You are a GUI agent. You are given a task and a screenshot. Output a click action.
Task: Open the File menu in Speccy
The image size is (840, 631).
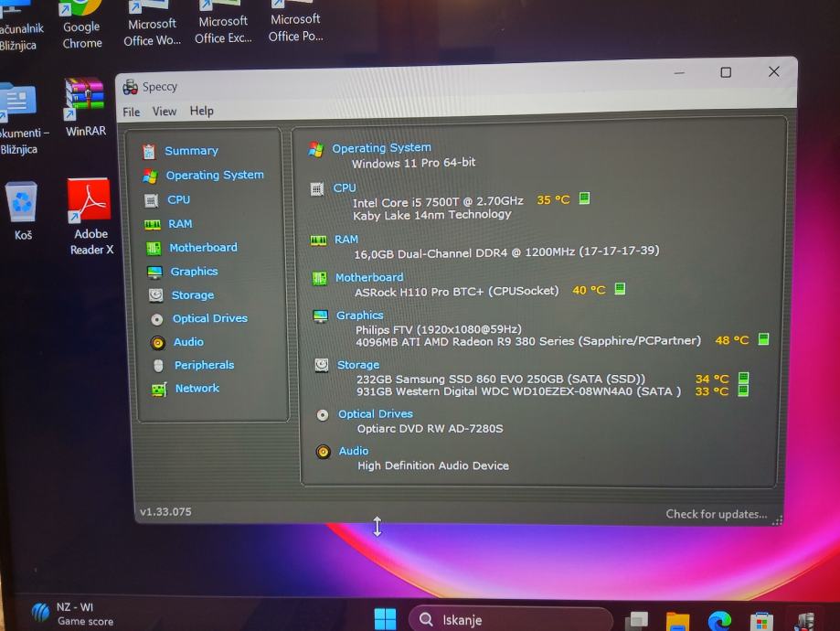click(x=132, y=112)
